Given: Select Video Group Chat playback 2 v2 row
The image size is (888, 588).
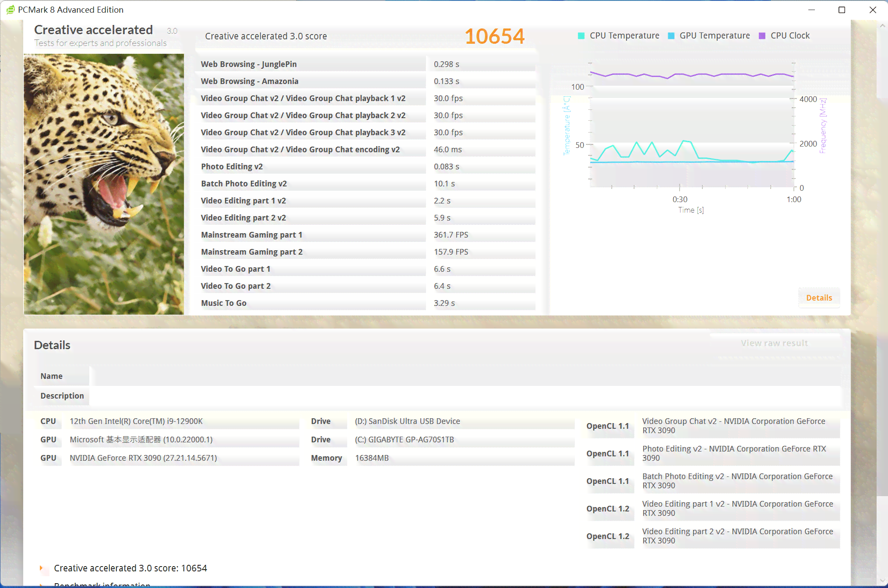Looking at the screenshot, I should [366, 115].
